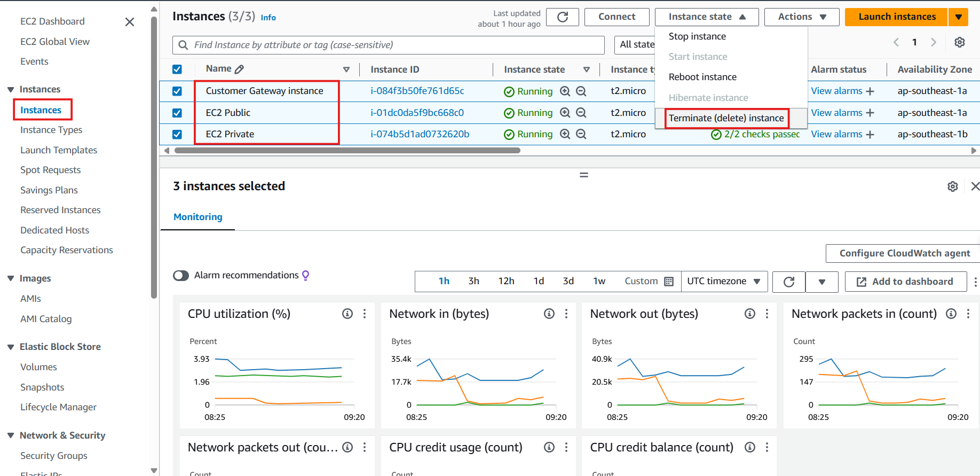Switch to the Monitoring tab

coord(198,217)
